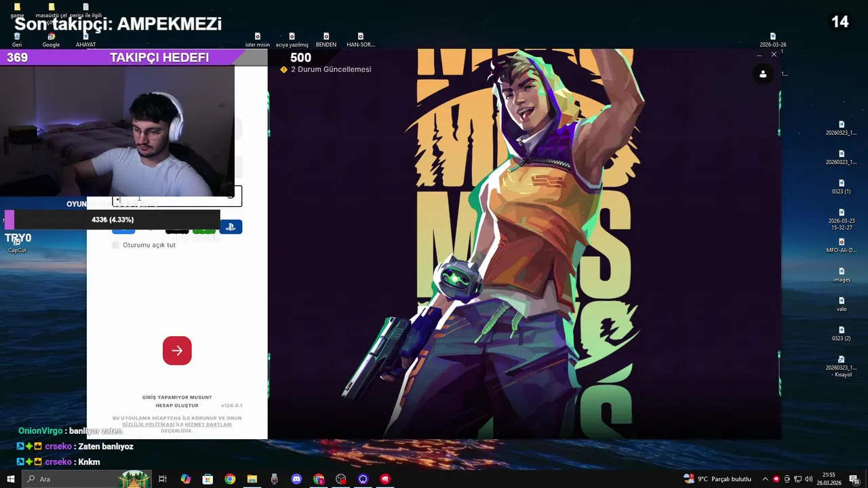
Task: Open Task View from the taskbar
Action: [163, 479]
